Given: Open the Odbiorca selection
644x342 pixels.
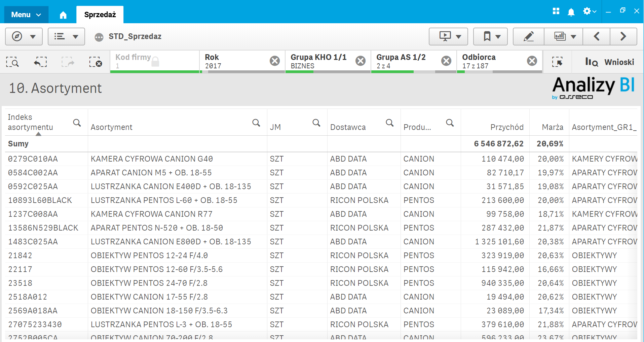Looking at the screenshot, I should 491,62.
